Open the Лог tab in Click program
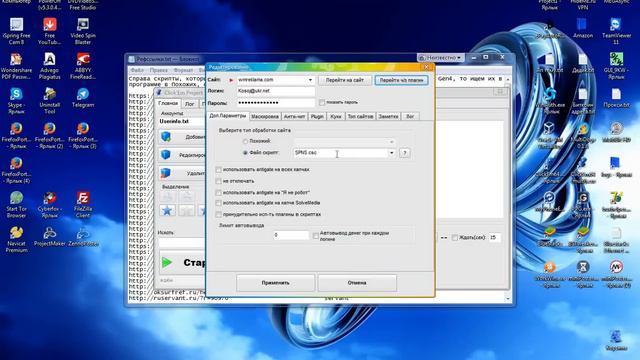Image resolution: width=640 pixels, height=360 pixels. tap(189, 104)
